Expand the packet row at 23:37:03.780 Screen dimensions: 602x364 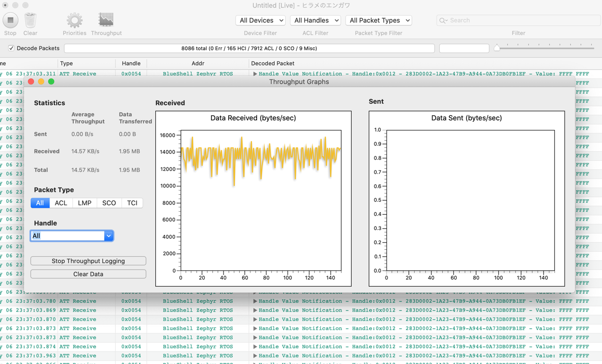coord(255,301)
